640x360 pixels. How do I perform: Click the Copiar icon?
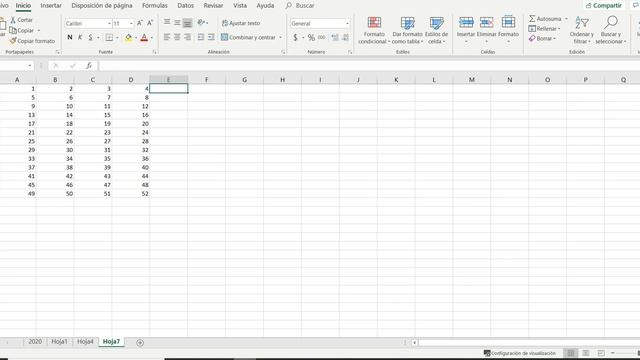coord(13,30)
